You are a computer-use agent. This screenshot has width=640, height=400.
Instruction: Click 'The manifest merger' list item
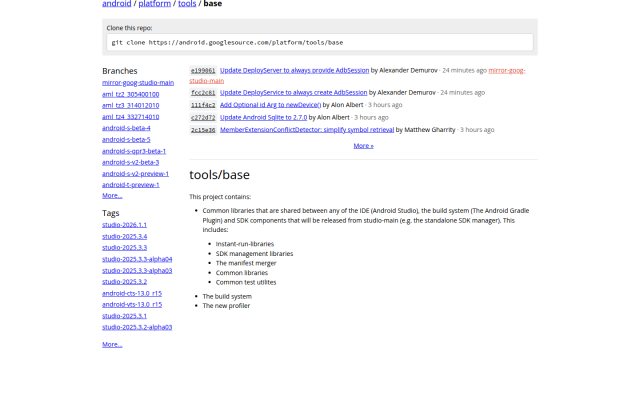coord(246,263)
